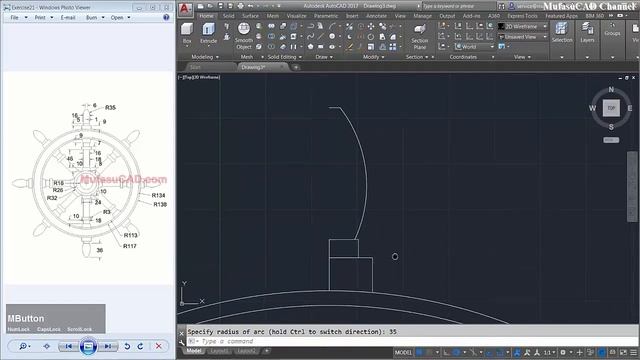The width and height of the screenshot is (640, 360).
Task: Click the New drawing icon in Quick Access
Action: point(200,6)
